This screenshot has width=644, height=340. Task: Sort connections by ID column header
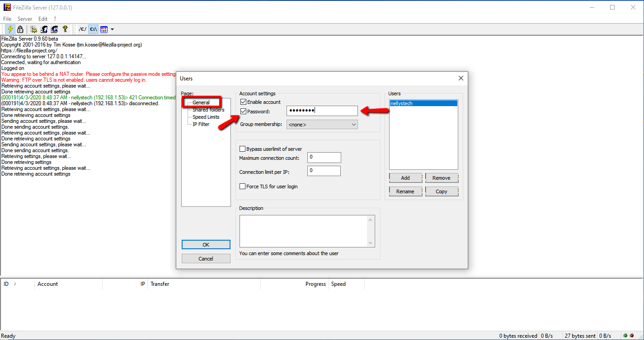pos(18,284)
